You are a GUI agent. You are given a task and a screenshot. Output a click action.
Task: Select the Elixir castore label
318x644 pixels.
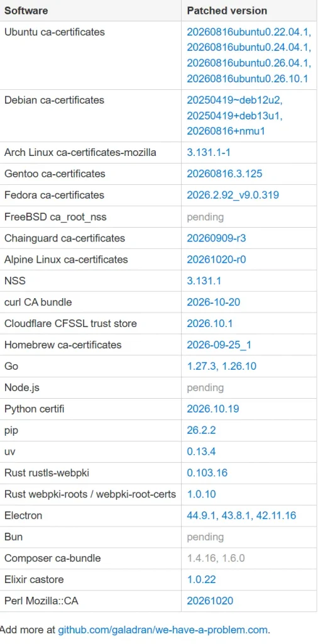coord(34,580)
